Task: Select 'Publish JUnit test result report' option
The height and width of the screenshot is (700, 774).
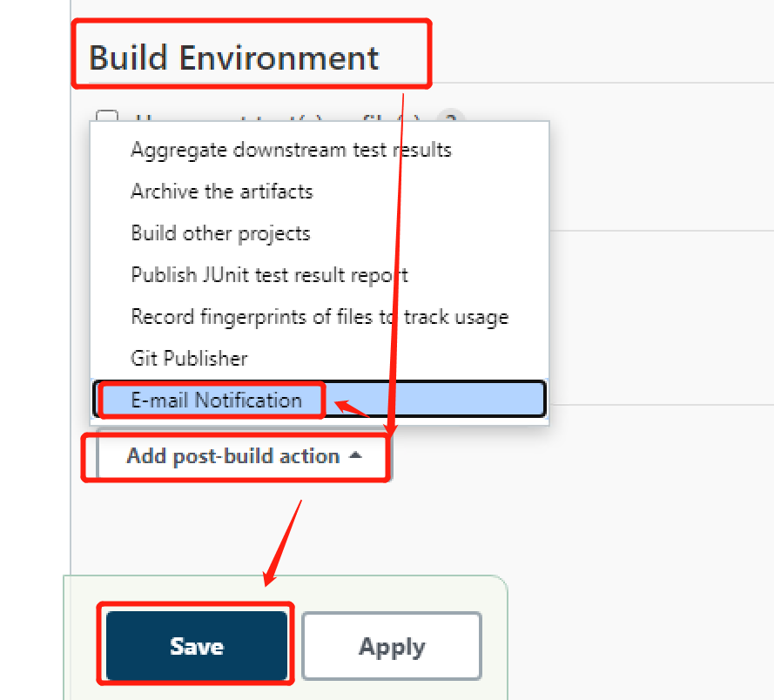Action: [267, 275]
